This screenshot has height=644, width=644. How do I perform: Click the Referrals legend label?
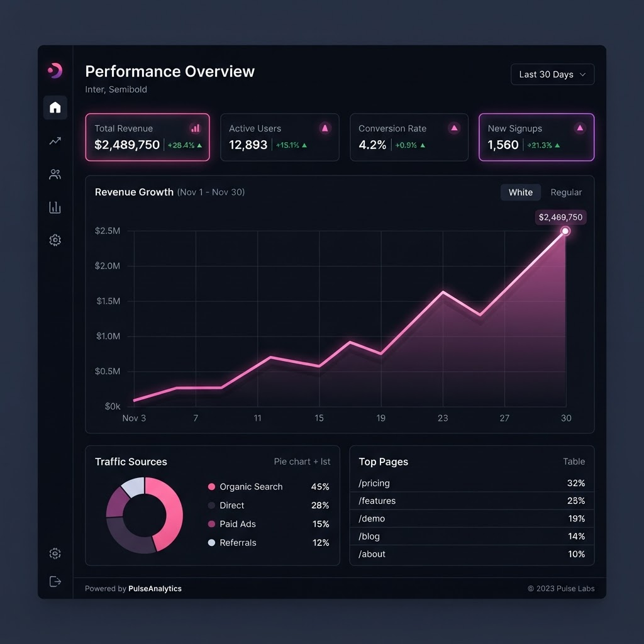click(238, 543)
